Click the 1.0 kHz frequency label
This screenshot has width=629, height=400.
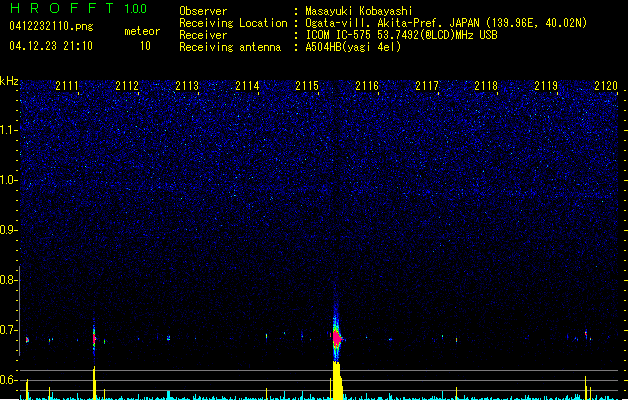[9, 180]
